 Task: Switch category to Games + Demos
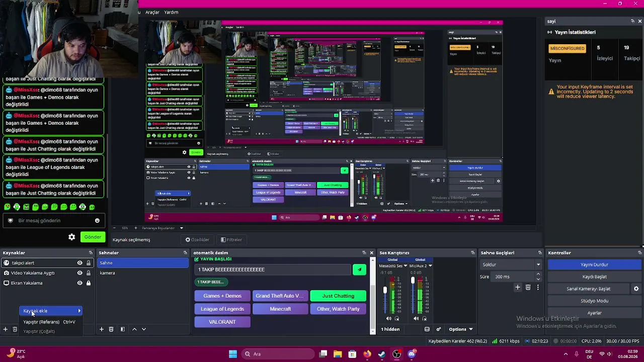tap(222, 296)
